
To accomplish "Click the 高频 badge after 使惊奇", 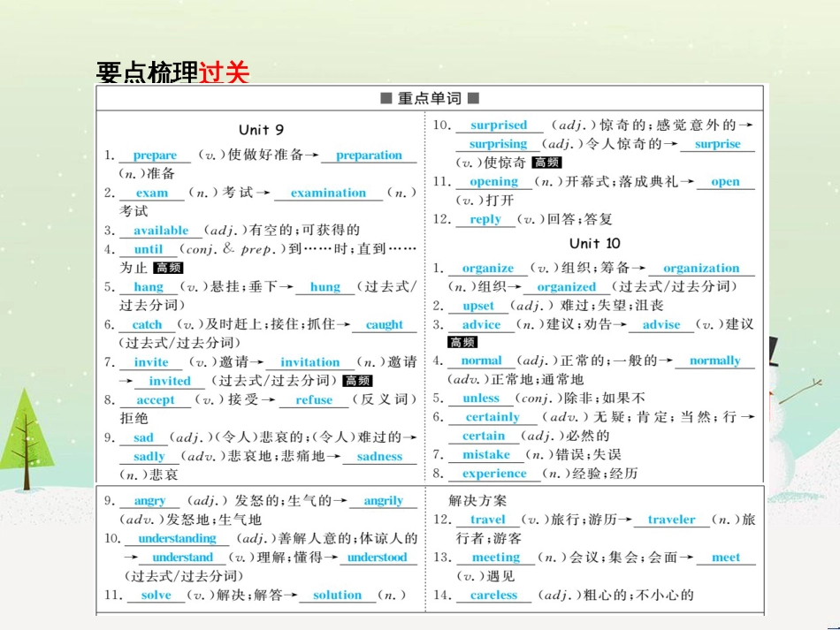I will click(546, 163).
